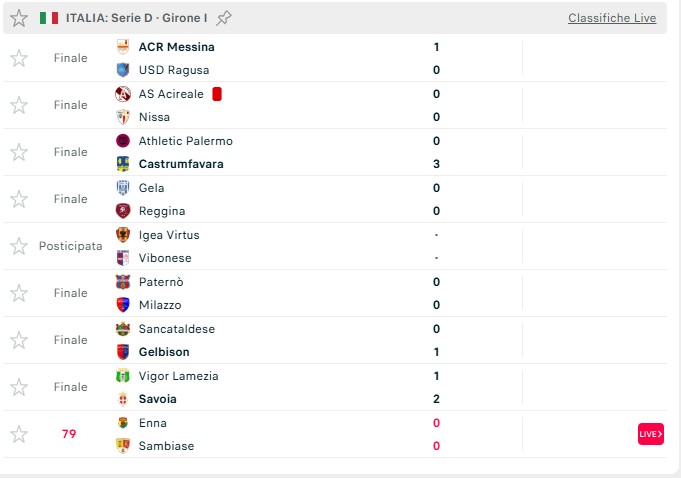Toggle favorite star for Gela vs Reggina match
The width and height of the screenshot is (681, 478).
click(x=19, y=199)
